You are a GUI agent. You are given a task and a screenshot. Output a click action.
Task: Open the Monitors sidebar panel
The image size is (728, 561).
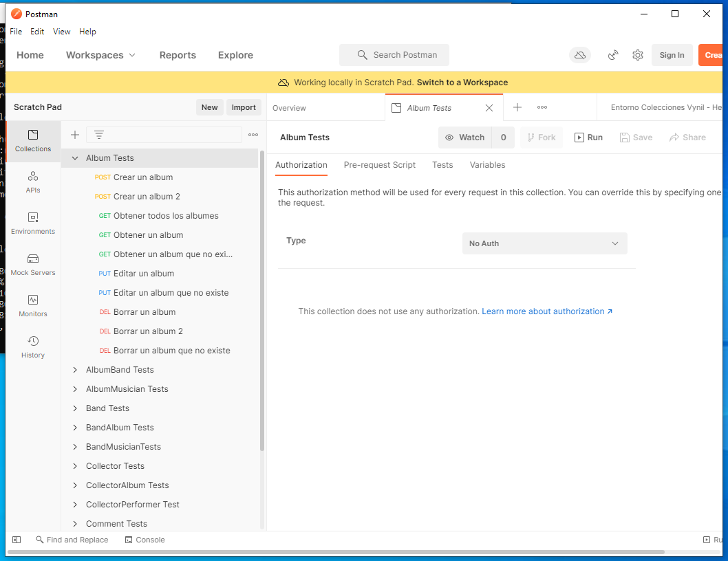coord(33,306)
